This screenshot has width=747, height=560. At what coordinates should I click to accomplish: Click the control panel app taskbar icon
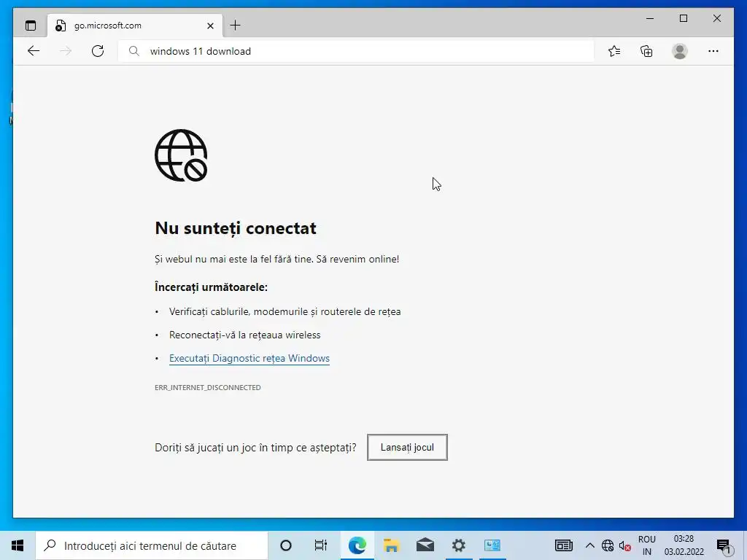(492, 545)
